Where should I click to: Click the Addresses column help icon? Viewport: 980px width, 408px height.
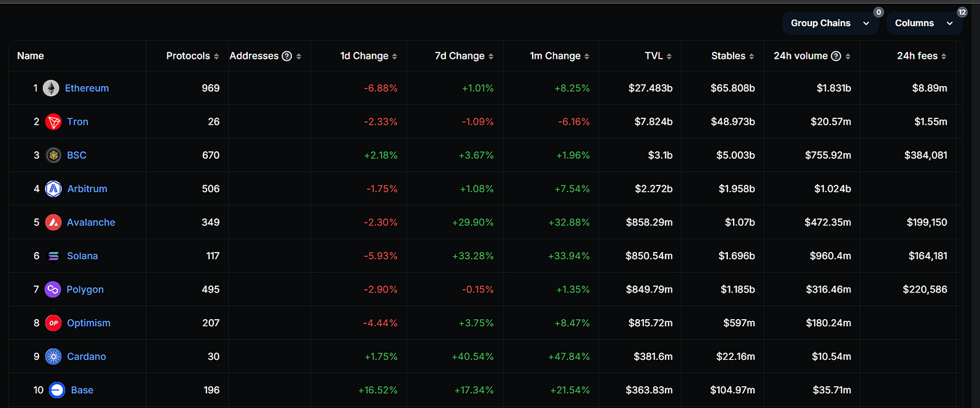click(286, 56)
